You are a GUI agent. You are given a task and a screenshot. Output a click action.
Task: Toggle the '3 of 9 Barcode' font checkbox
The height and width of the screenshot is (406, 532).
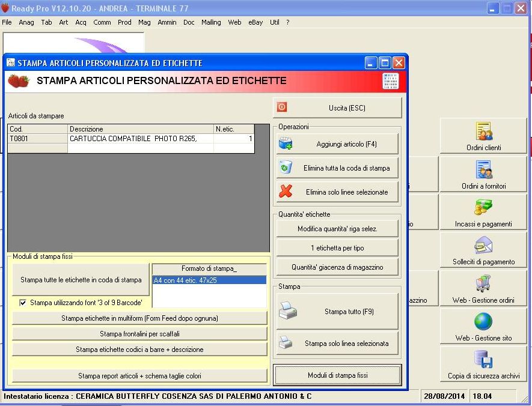pos(23,303)
